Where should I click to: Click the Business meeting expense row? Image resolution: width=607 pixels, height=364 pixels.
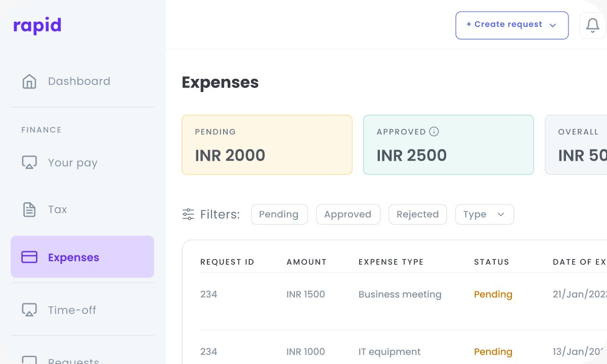(x=400, y=294)
